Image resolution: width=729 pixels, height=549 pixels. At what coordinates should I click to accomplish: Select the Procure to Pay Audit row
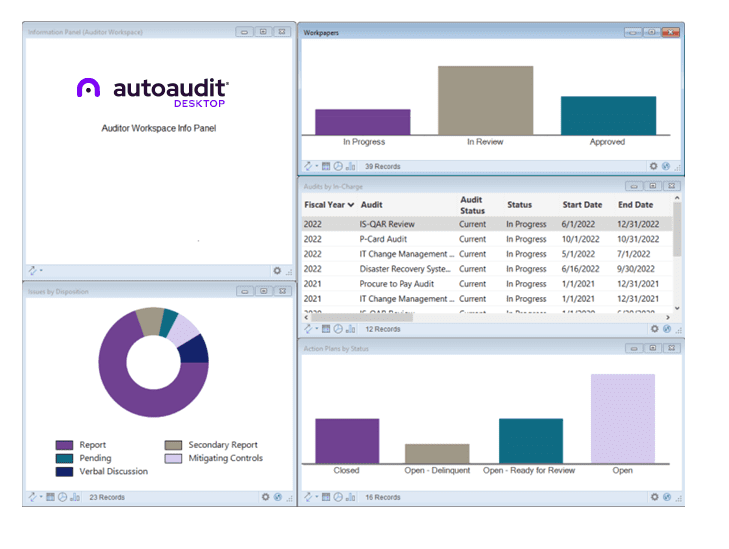click(x=487, y=284)
